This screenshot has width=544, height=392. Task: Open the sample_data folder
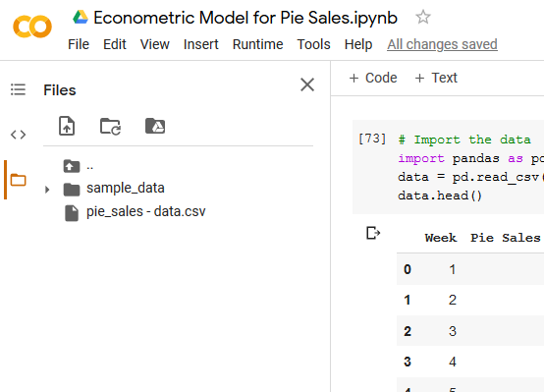point(126,188)
